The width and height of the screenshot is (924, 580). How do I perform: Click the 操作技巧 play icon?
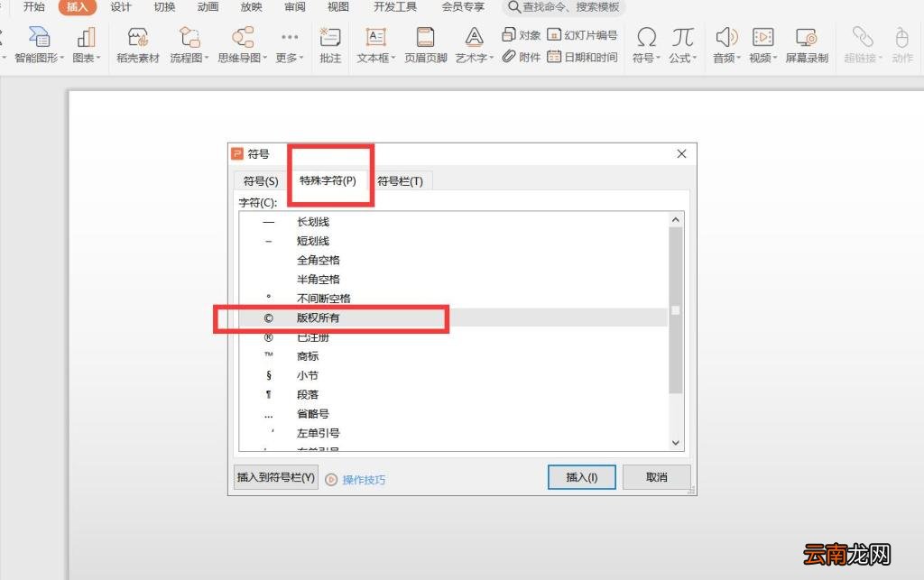coord(331,479)
